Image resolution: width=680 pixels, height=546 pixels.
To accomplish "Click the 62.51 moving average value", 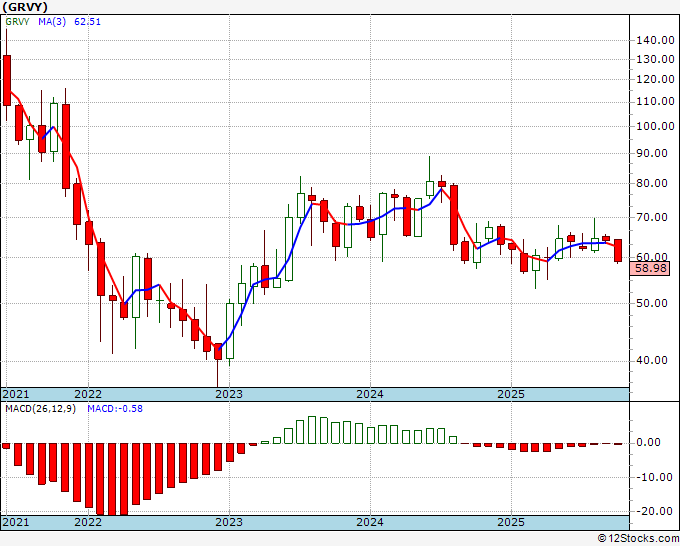I will pyautogui.click(x=87, y=21).
